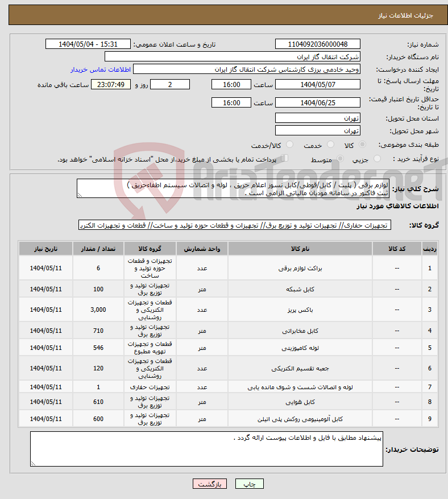Click the استان محل تحویل field
Viewport: 448px width, 499px height.
[x=318, y=118]
